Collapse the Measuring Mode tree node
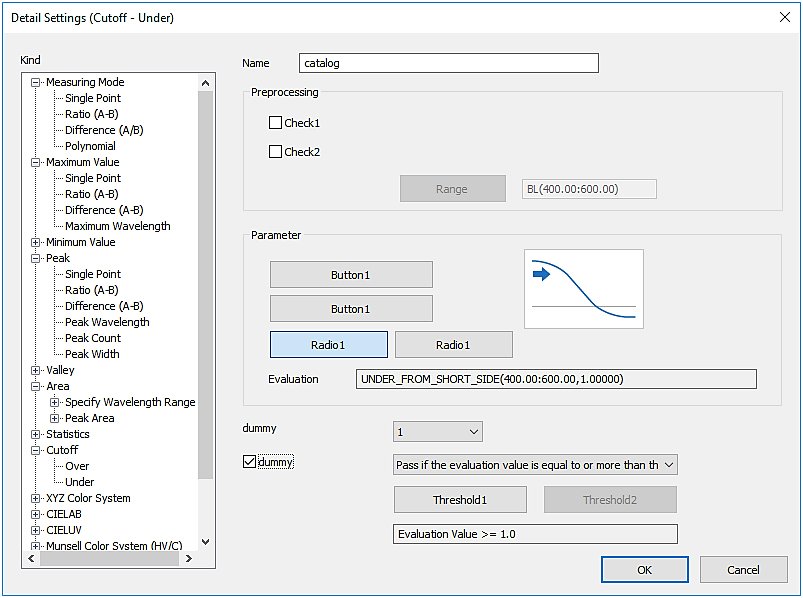The width and height of the screenshot is (803, 598). pos(35,82)
